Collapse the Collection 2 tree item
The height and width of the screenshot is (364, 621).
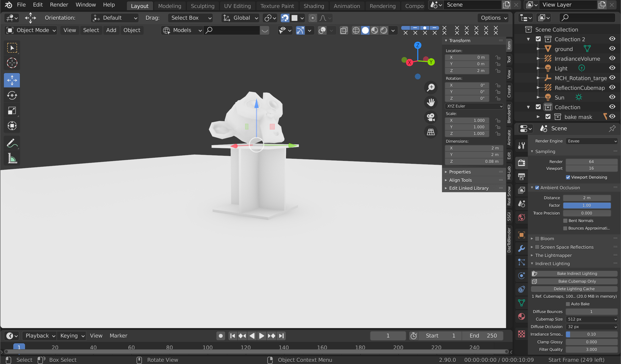coord(529,39)
